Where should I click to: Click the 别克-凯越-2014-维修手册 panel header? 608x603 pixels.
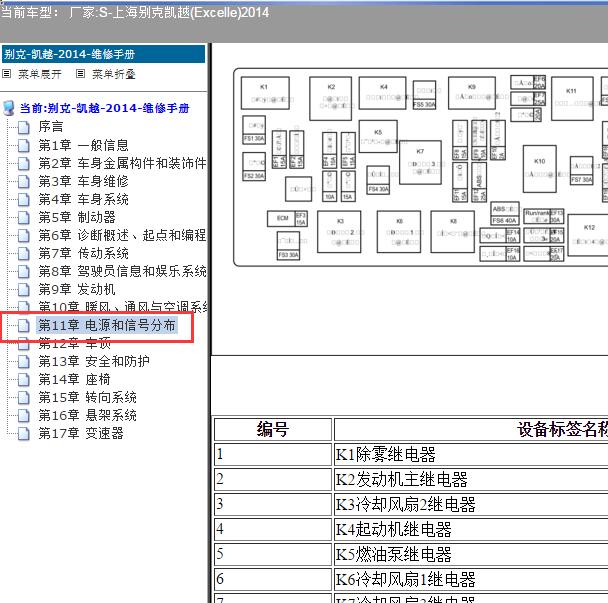pyautogui.click(x=104, y=54)
